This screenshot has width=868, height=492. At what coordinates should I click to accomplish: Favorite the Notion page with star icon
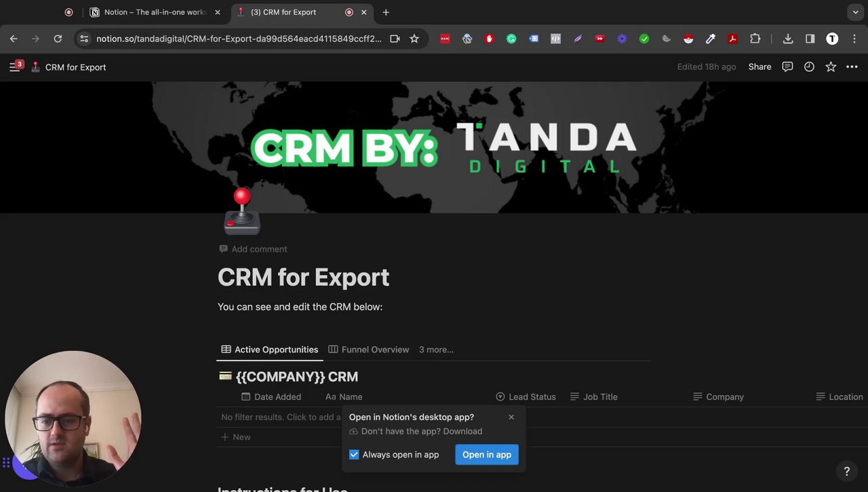tap(831, 67)
